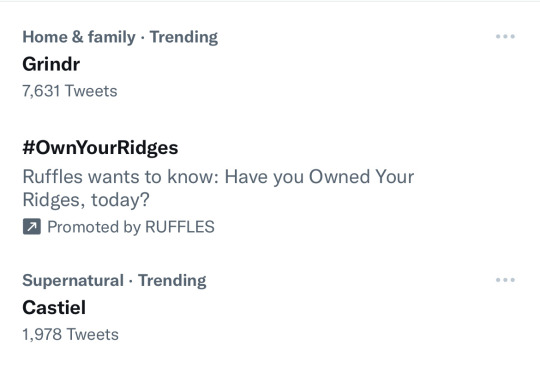Click 'Promoted by RUFFLES' text

[131, 227]
